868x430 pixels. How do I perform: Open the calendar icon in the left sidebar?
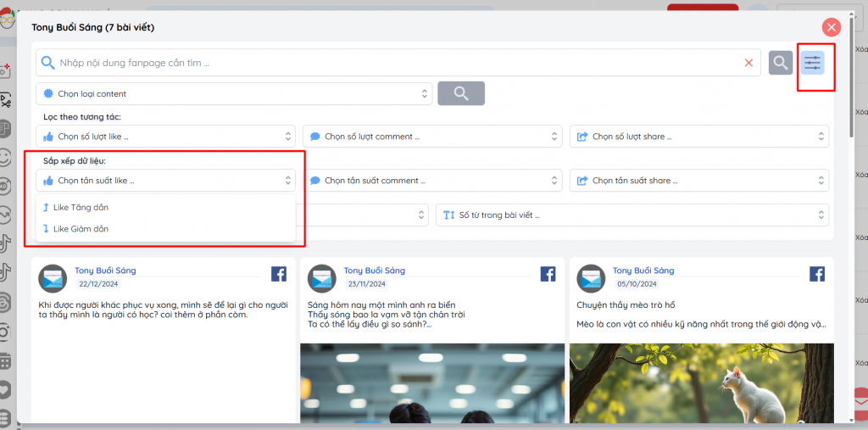(x=5, y=360)
